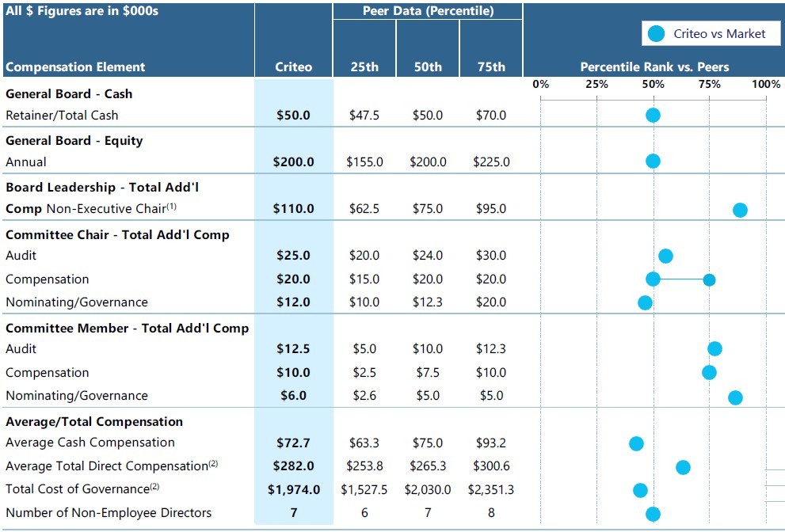Click the $155.0 annual equity peer value
The width and height of the screenshot is (785, 532).
(364, 162)
